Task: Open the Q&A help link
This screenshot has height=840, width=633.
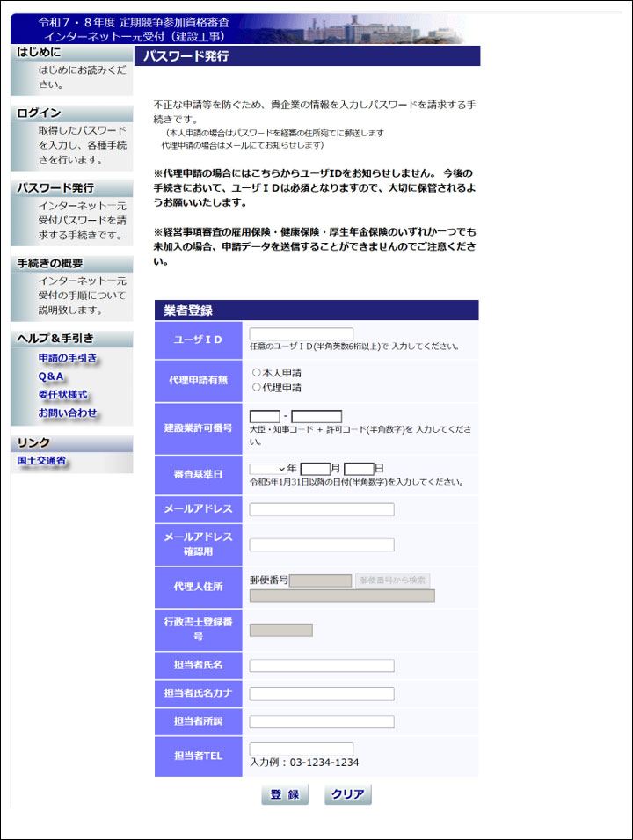Action: point(51,376)
